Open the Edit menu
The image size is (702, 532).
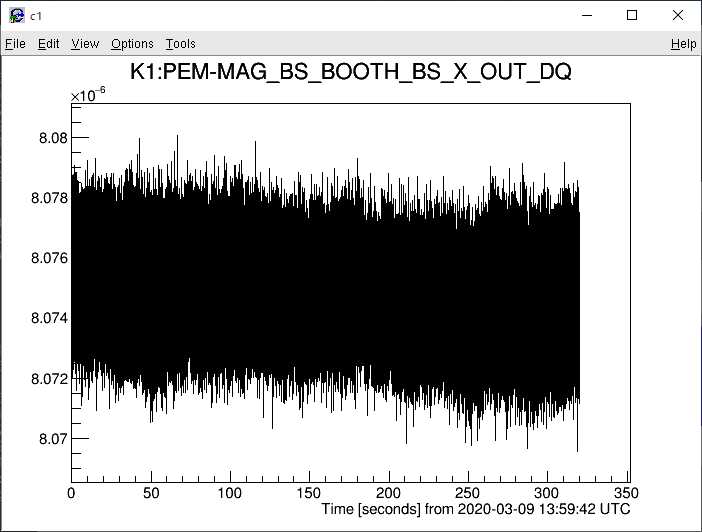tap(49, 44)
